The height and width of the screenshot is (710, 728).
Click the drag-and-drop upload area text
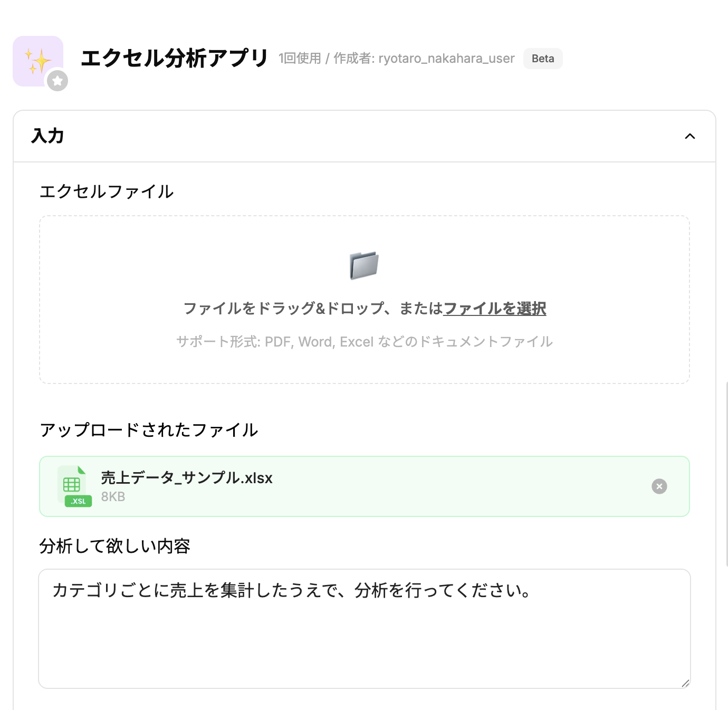(311, 309)
